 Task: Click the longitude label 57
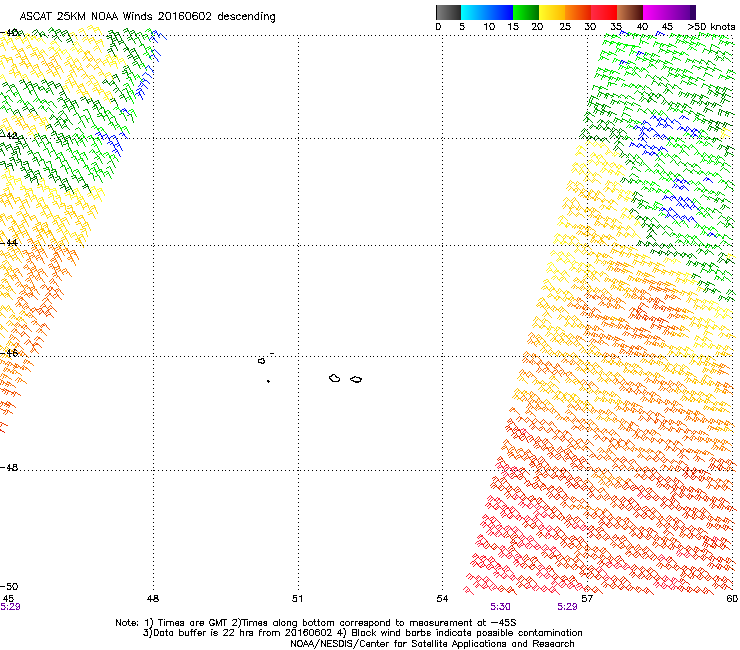[587, 599]
